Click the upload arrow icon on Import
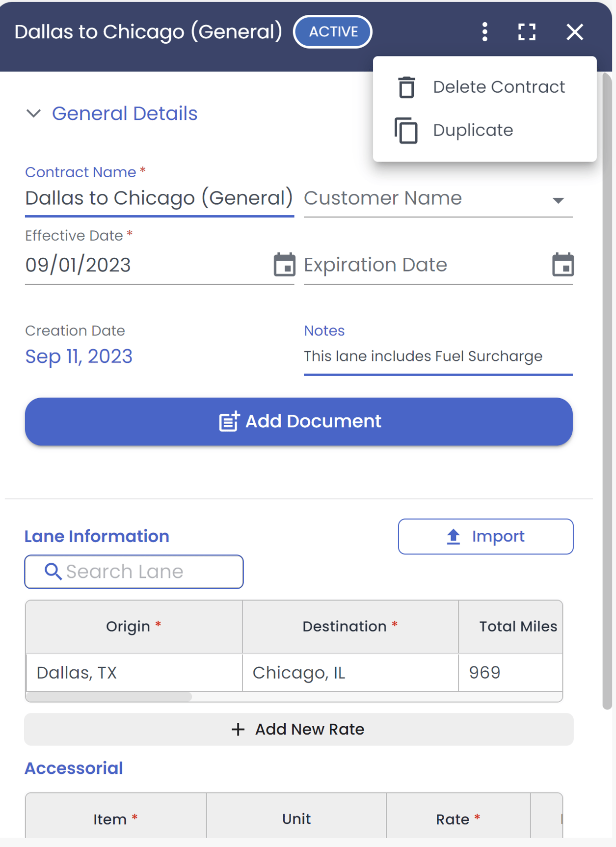Viewport: 616px width, 847px height. pyautogui.click(x=453, y=537)
